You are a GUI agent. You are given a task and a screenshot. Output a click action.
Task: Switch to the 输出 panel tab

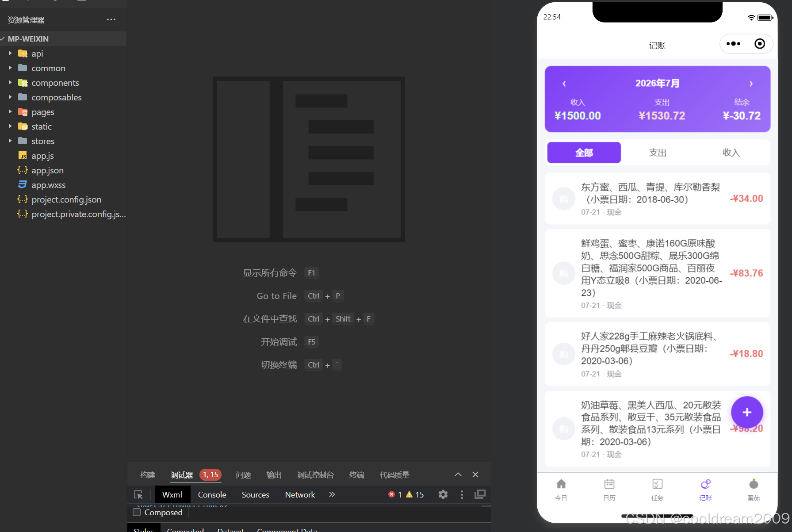[274, 475]
